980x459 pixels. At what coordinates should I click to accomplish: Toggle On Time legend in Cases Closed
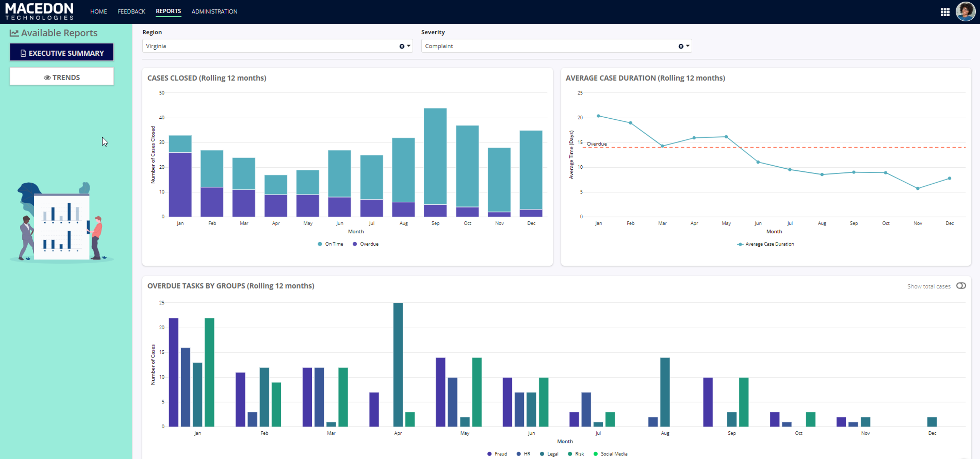click(x=330, y=244)
